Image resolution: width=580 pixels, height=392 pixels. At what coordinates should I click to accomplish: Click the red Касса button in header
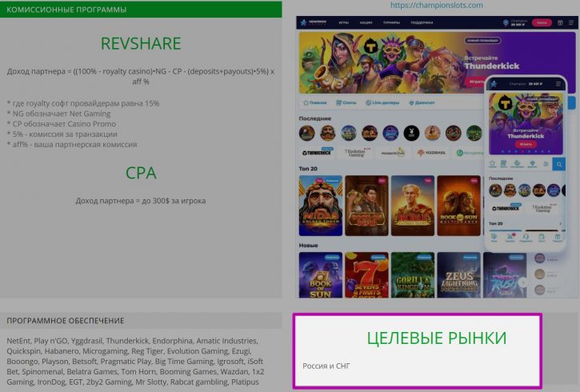coord(542,22)
